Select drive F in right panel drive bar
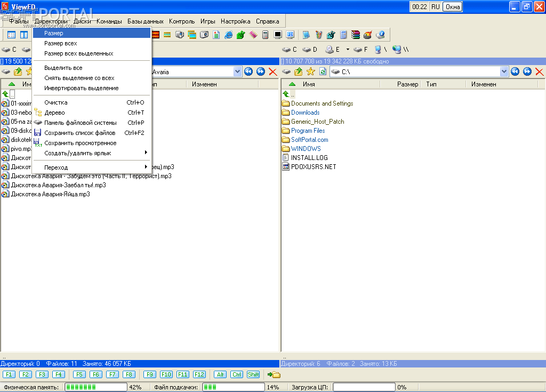546x392 pixels. click(x=361, y=50)
